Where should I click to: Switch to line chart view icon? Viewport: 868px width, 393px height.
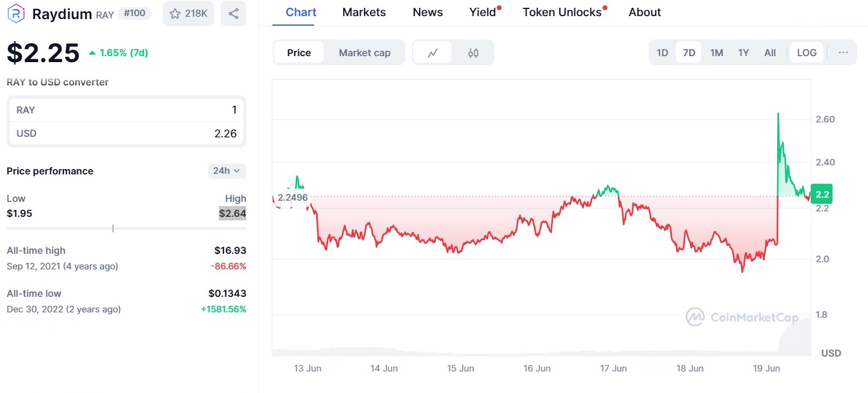pyautogui.click(x=433, y=53)
